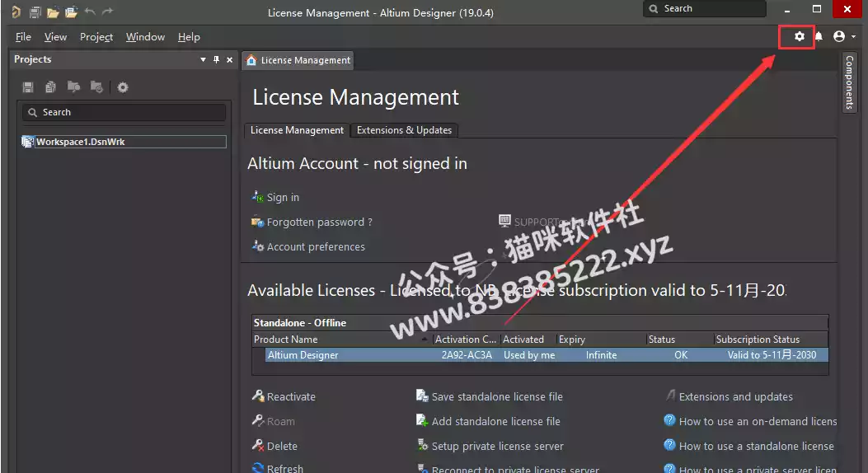This screenshot has width=868, height=473.
Task: Click the Activation Code column header
Action: 466,340
